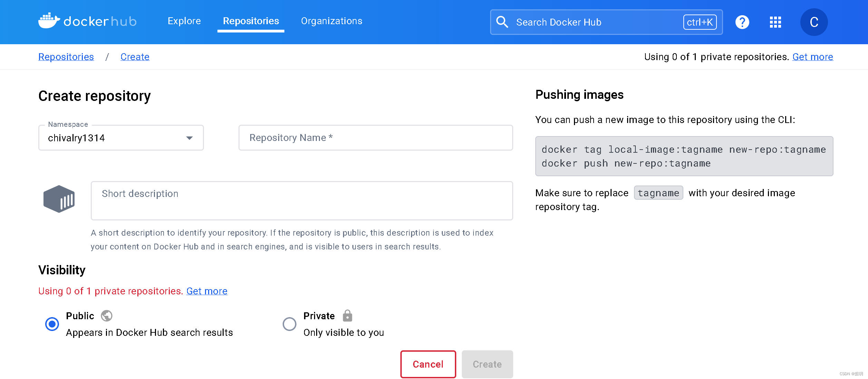Click the red 'Using 0 of 1 private repositories' notice
Screen dimensions: 868x379
(110, 291)
